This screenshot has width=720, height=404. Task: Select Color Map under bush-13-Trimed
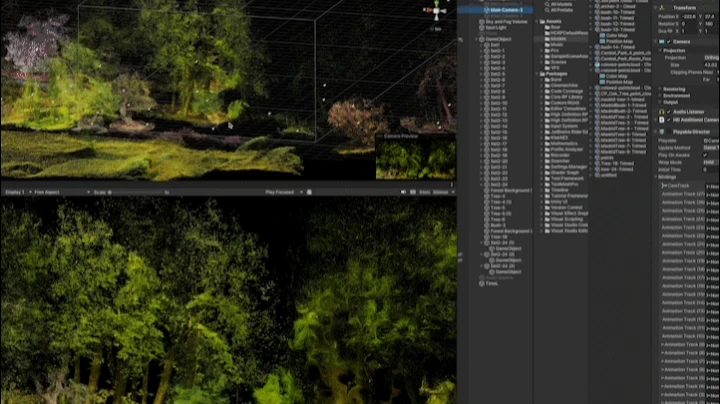(615, 35)
